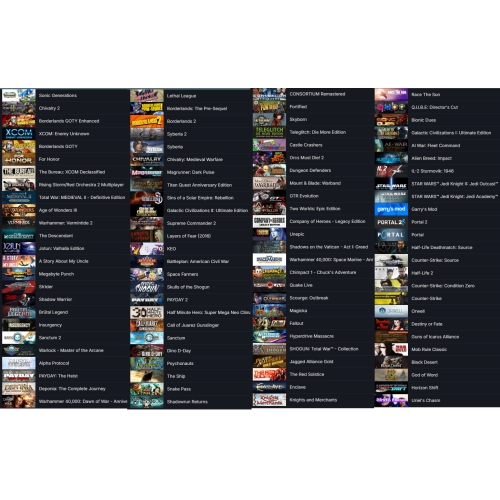Viewport: 500px width, 500px height.
Task: Click "Guns of Icarus Alliance" title
Action: (435, 337)
